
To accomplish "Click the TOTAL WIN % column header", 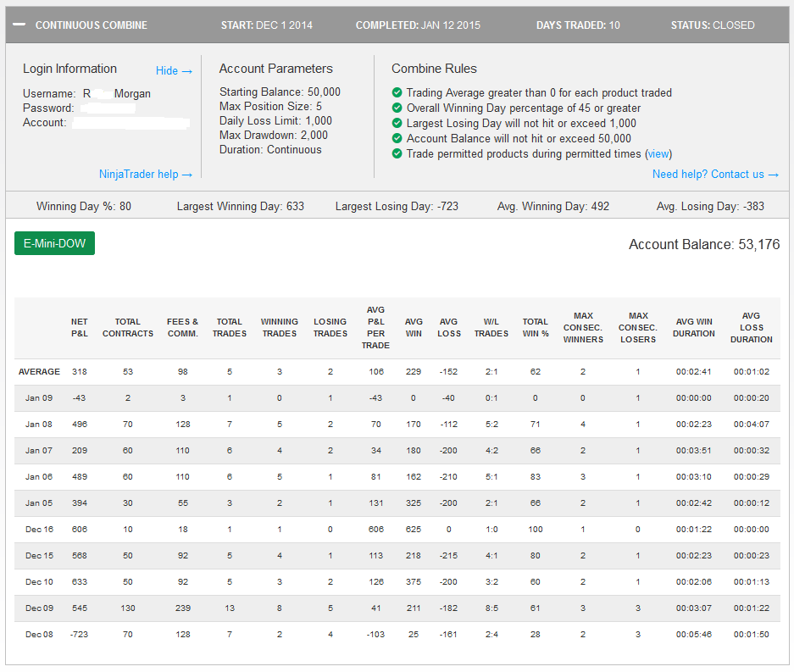I will tap(536, 328).
